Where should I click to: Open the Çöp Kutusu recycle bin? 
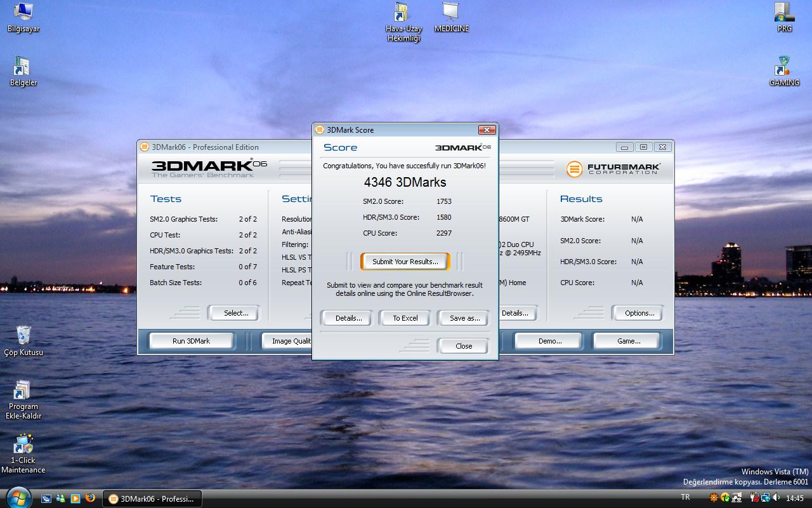[23, 341]
